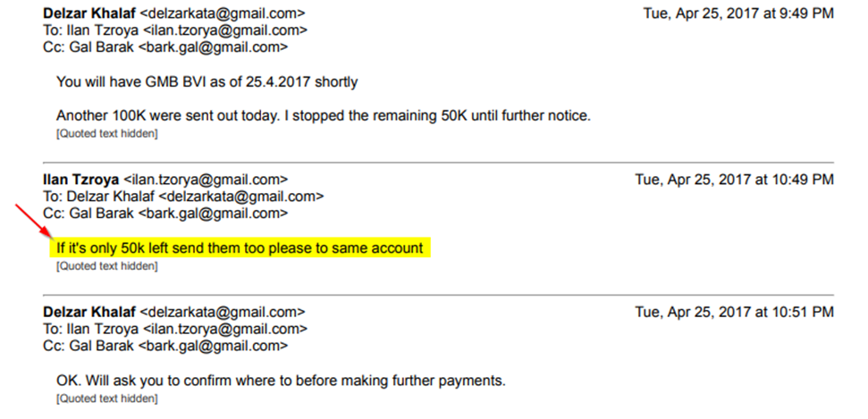Click the GMB BVI message line
Screen dimensions: 868x419
point(207,82)
